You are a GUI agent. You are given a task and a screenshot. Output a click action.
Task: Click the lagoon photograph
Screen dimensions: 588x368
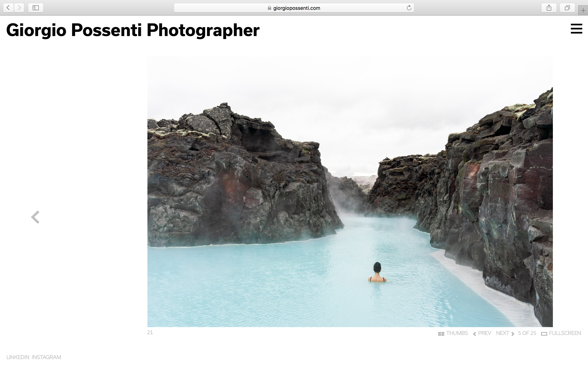pyautogui.click(x=350, y=192)
